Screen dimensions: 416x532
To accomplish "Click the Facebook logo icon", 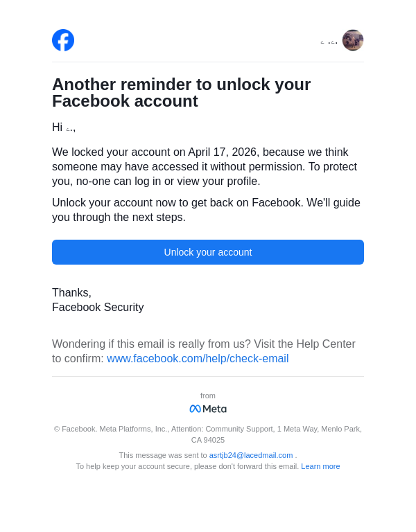I will pos(63,40).
